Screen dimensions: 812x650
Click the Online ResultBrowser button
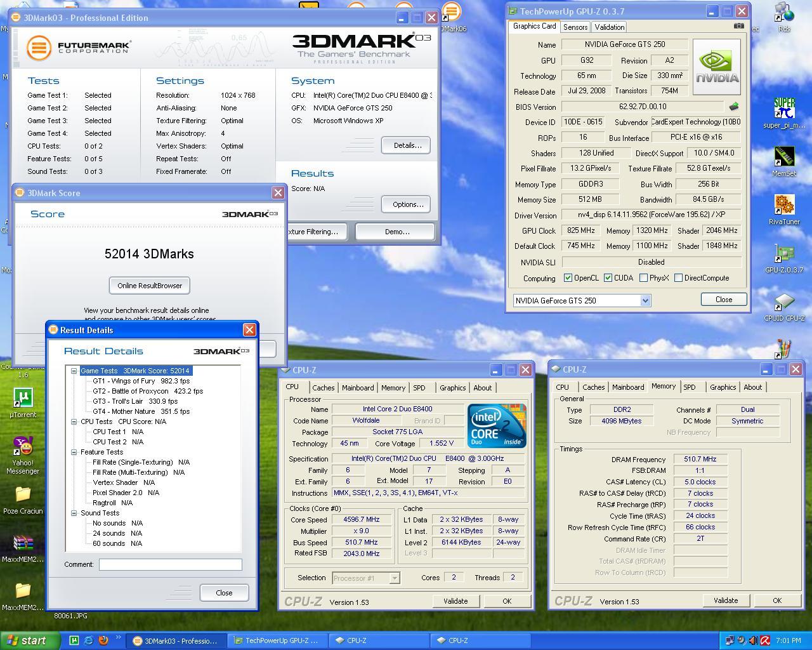[x=150, y=286]
